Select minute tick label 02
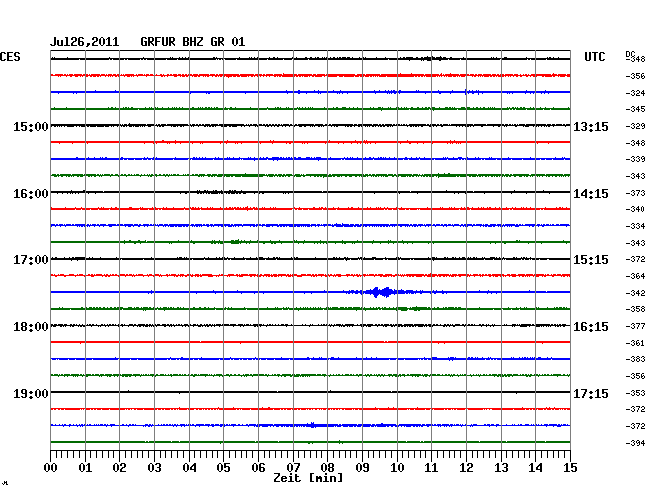Viewport: 650px width, 494px height. (x=119, y=468)
